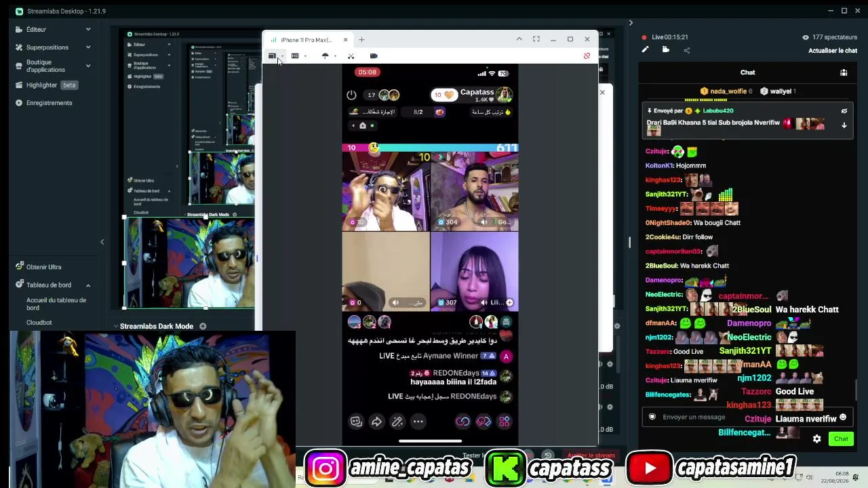Screen dimensions: 868x488
Task: Click the Streamlabs Desktop app logo icon
Action: coord(19,12)
